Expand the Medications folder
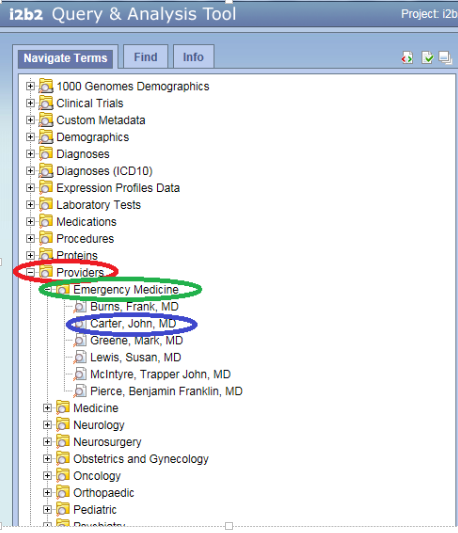 30,222
